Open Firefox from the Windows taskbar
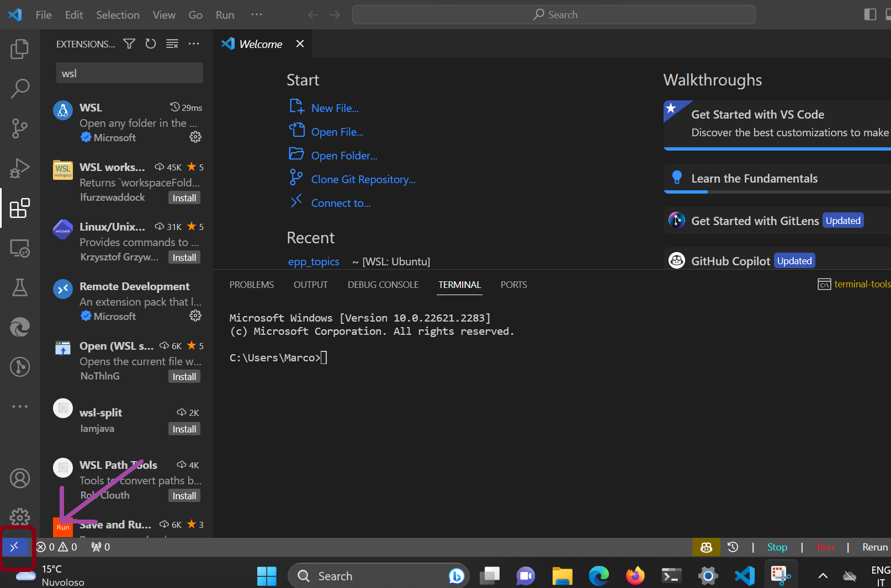 [x=635, y=576]
